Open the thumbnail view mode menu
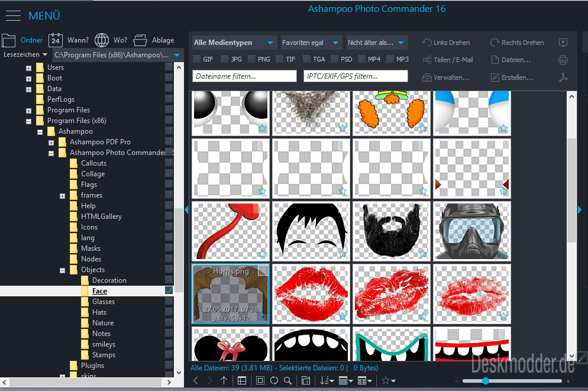This screenshot has width=588, height=391. click(345, 380)
